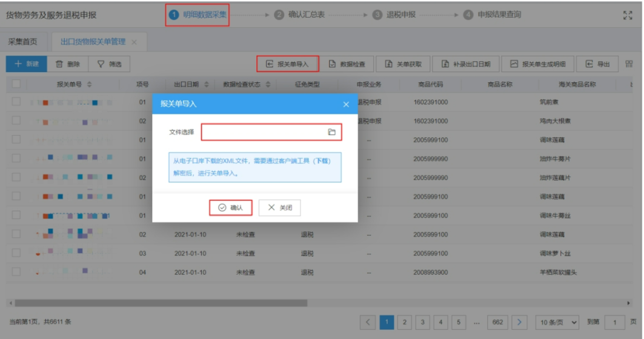Close the 报关单导入 dialog with X icon
The width and height of the screenshot is (644, 339).
click(346, 104)
